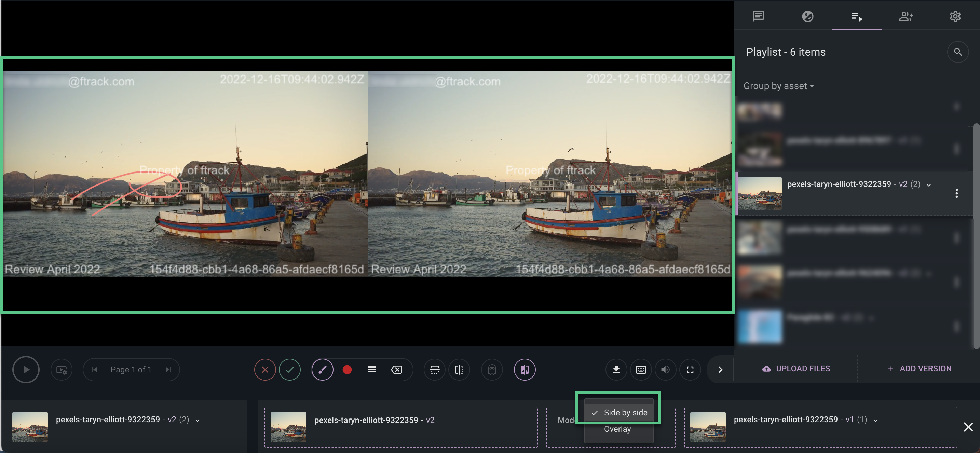
Task: Select the annotation brush tool
Action: [x=322, y=369]
